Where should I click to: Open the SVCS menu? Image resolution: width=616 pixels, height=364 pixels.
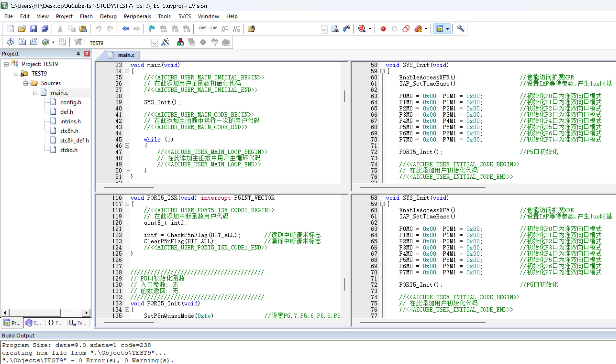184,16
